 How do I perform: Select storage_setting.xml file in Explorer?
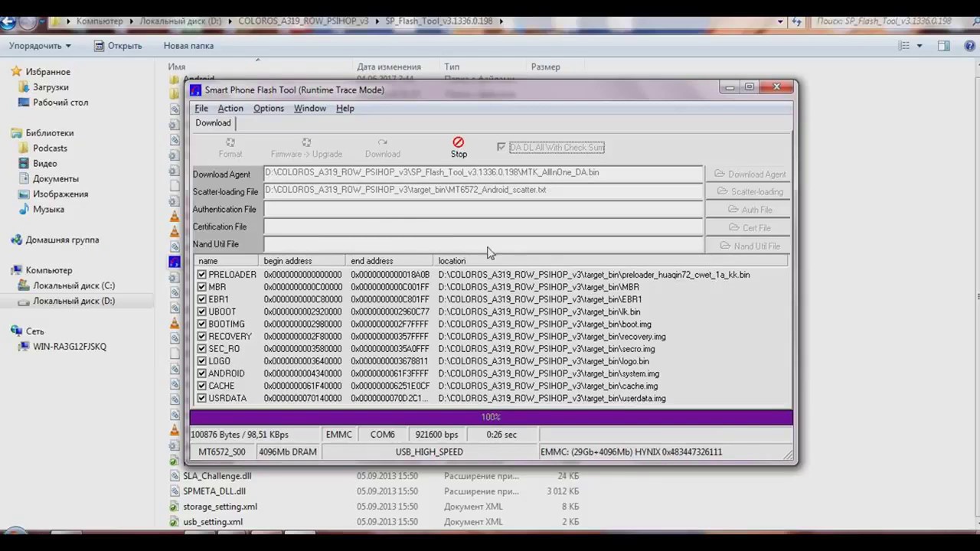point(220,507)
